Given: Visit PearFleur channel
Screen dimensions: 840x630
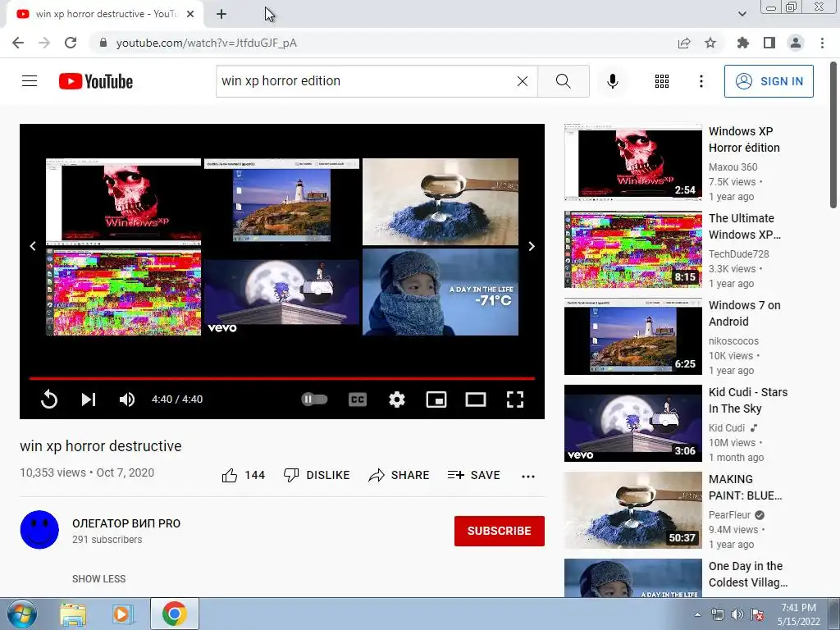Looking at the screenshot, I should click(729, 515).
